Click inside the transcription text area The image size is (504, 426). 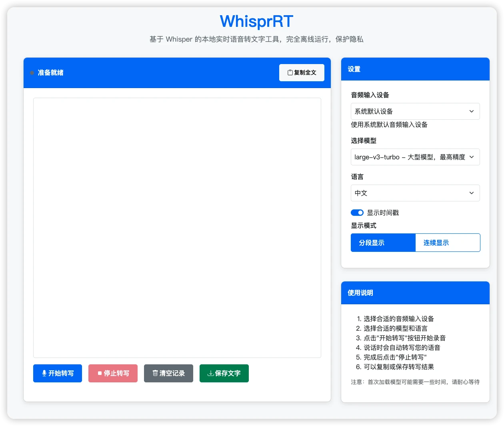click(177, 228)
